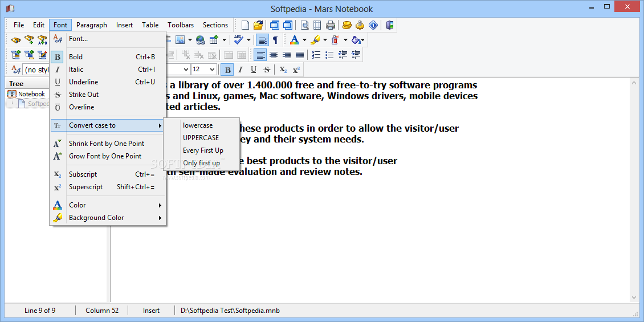Viewport: 644px width, 322px height.
Task: Create a new blank document
Action: coord(245,25)
